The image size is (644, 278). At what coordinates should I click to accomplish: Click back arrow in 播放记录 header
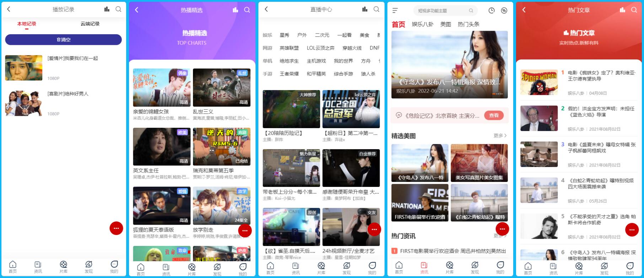pos(9,9)
